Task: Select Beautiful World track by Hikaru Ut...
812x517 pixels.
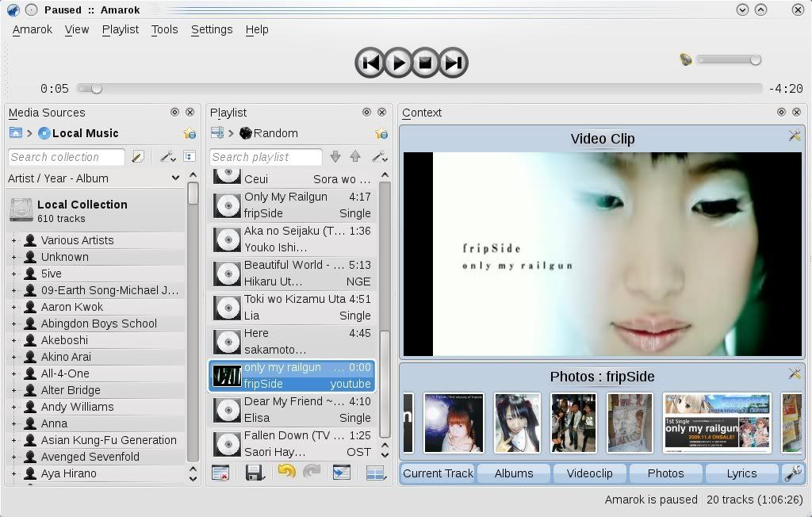Action: pyautogui.click(x=292, y=274)
